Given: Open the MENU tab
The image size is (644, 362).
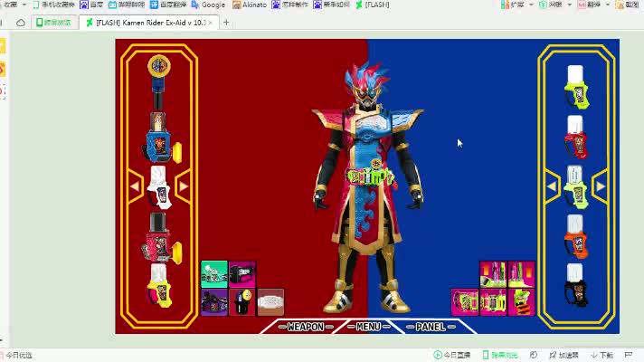Looking at the screenshot, I should point(368,327).
